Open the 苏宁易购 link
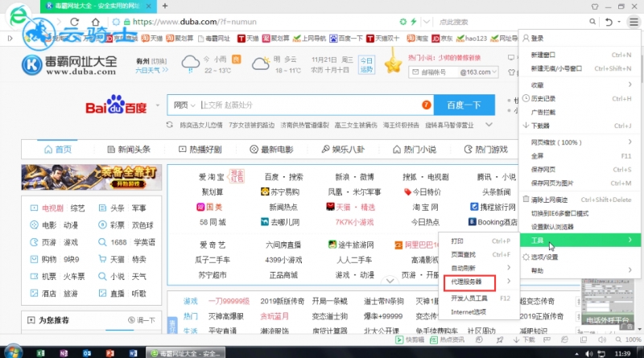 (x=280, y=191)
